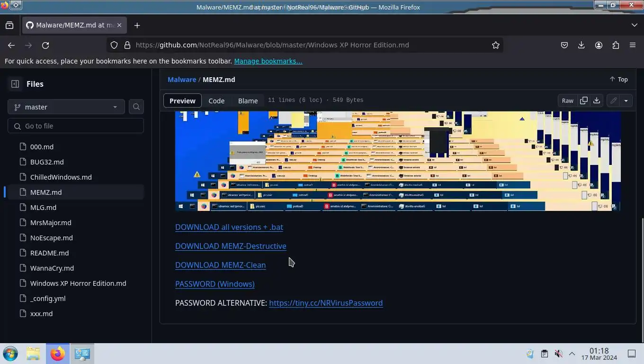Open Firefox extensions icon
This screenshot has height=364, width=644.
pos(616,45)
